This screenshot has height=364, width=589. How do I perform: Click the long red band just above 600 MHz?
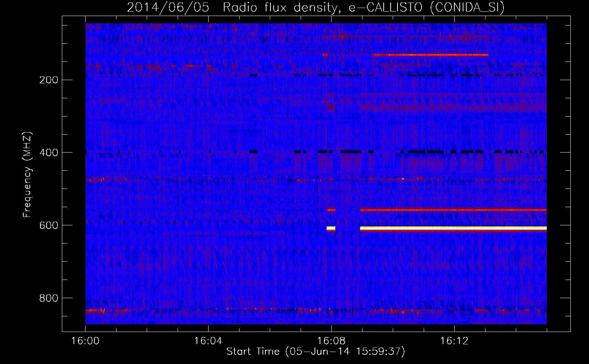tap(453, 210)
